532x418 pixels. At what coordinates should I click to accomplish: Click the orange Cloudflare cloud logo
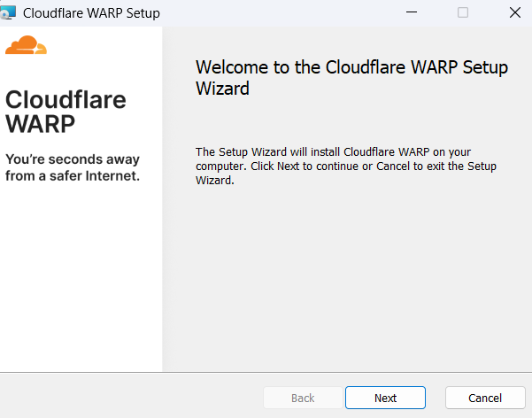click(26, 46)
